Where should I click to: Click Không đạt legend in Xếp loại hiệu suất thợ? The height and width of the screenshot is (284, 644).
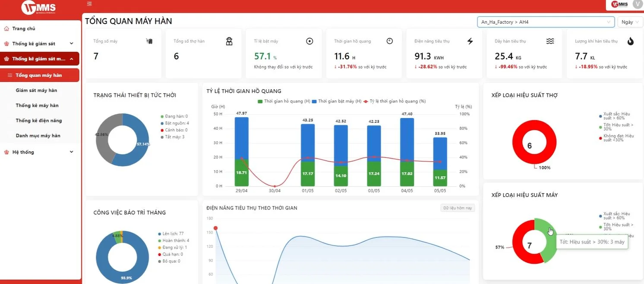tap(616, 138)
